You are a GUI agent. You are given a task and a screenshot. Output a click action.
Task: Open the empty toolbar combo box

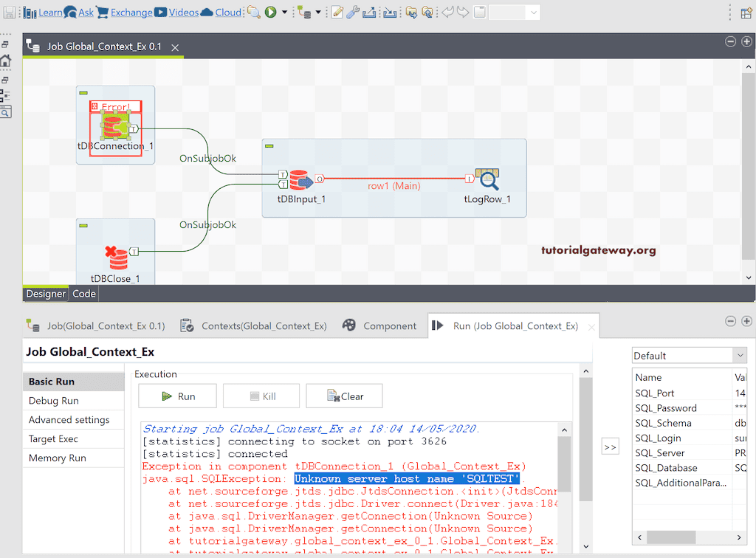pyautogui.click(x=514, y=13)
